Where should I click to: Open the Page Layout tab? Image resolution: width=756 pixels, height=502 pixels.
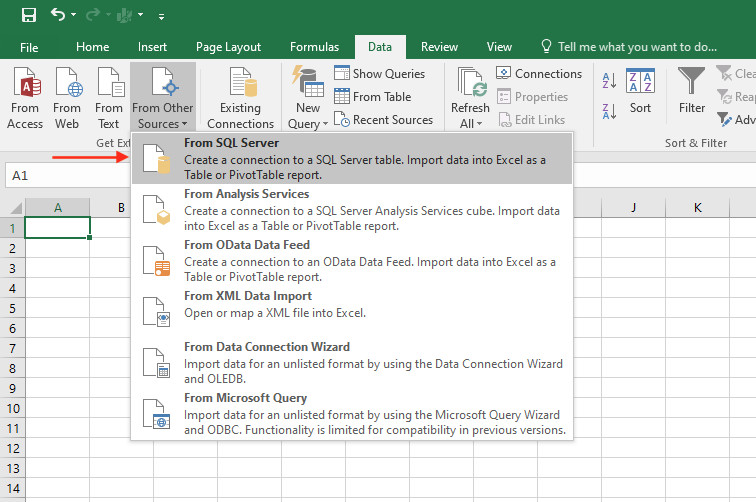pos(228,47)
